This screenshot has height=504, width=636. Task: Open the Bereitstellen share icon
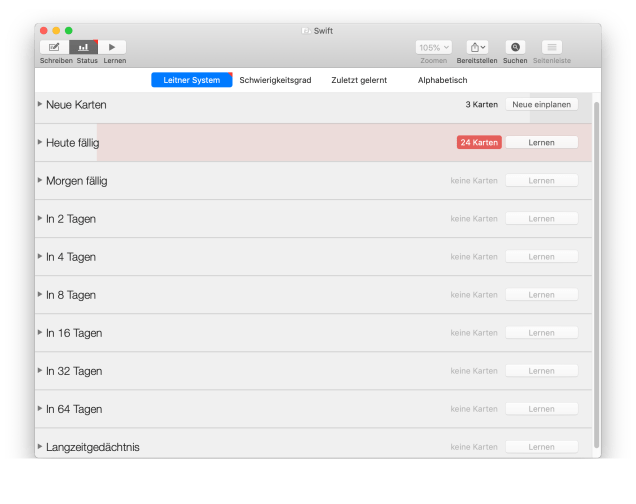(478, 47)
